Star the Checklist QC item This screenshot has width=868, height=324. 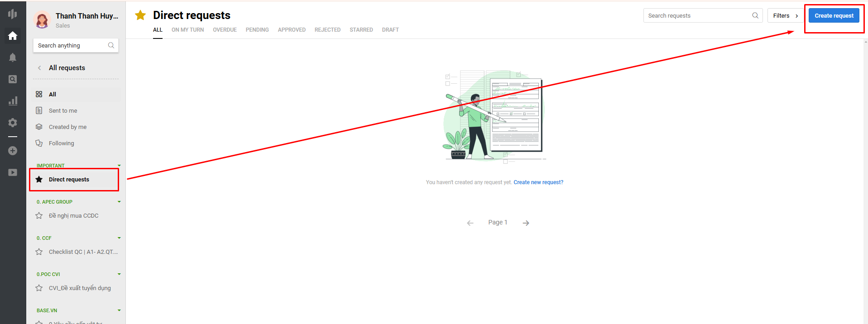pyautogui.click(x=39, y=252)
